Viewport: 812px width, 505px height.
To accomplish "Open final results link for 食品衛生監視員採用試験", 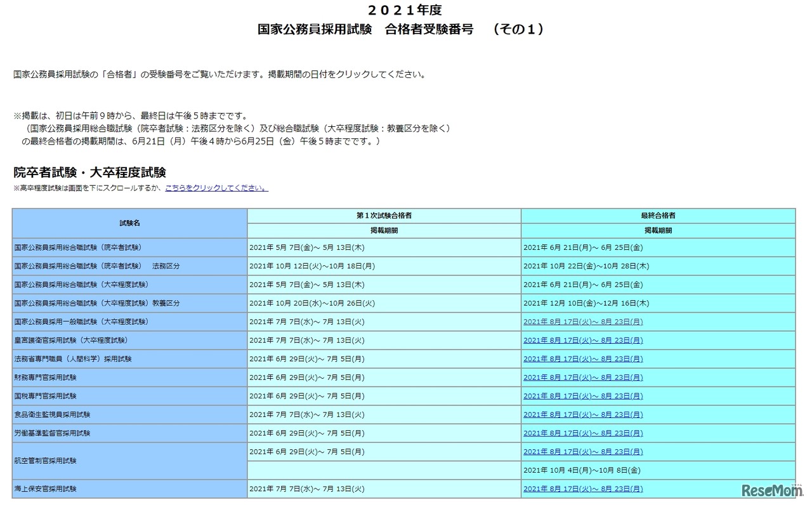I will click(x=582, y=415).
